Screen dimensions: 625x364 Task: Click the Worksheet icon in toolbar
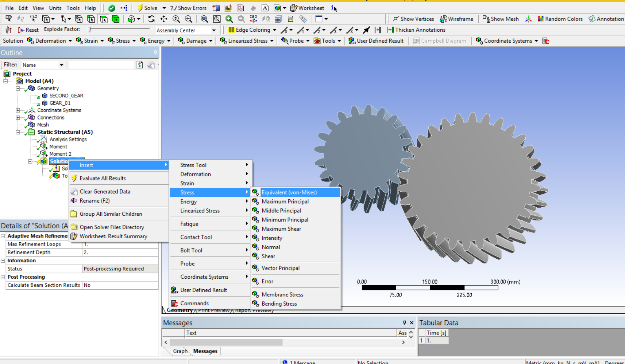coord(293,8)
